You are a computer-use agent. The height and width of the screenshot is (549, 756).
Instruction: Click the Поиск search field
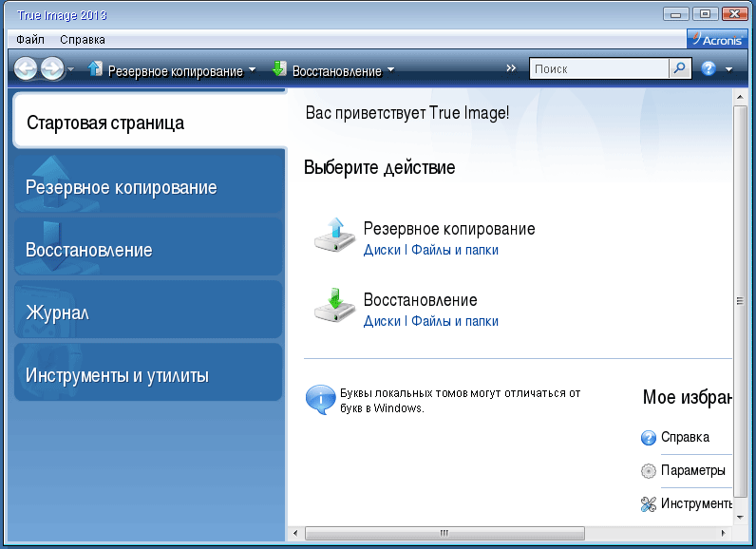click(599, 68)
